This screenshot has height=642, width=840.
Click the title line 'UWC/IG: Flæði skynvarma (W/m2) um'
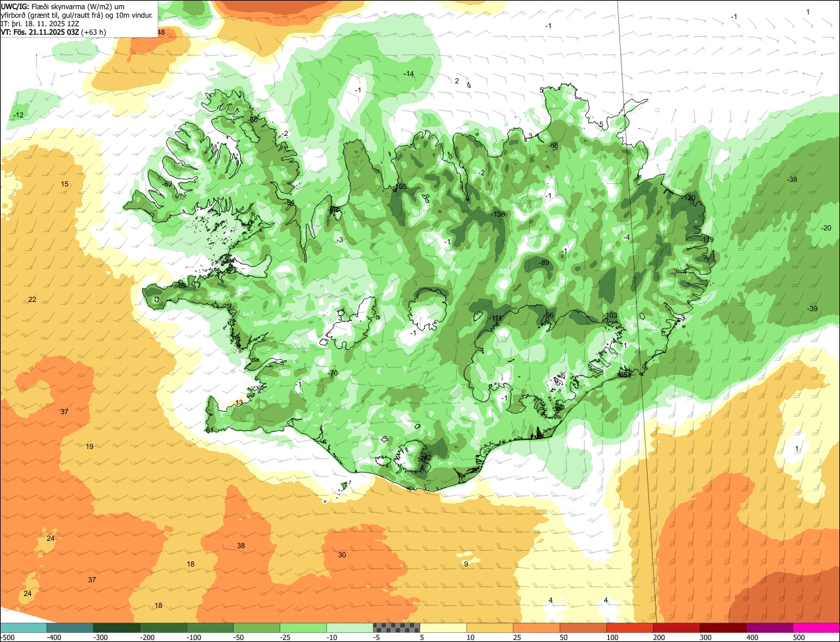click(62, 6)
